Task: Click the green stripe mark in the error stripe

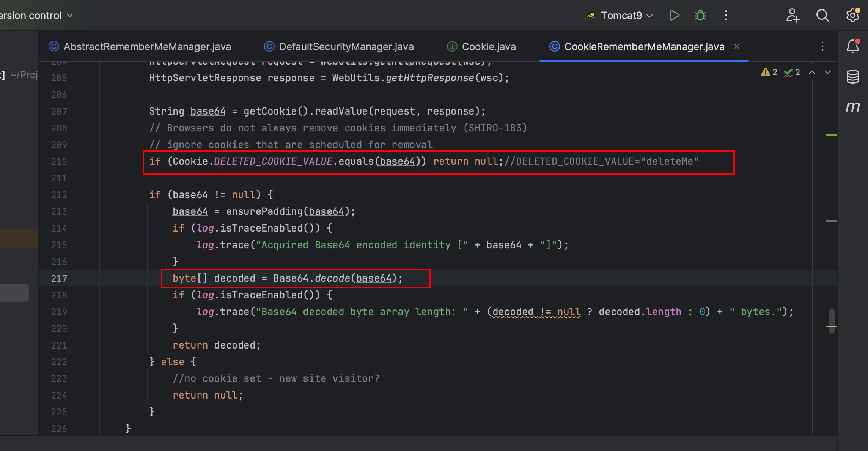Action: point(832,135)
